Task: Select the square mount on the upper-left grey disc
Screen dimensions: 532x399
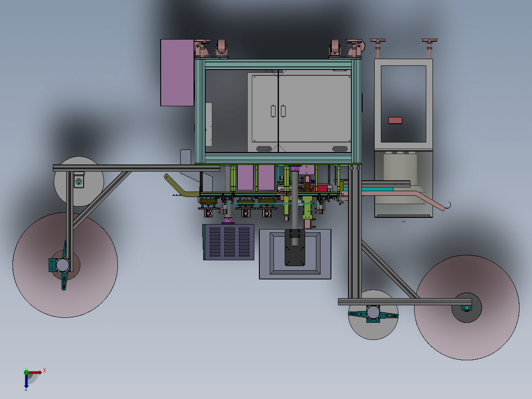Action: 79,182
